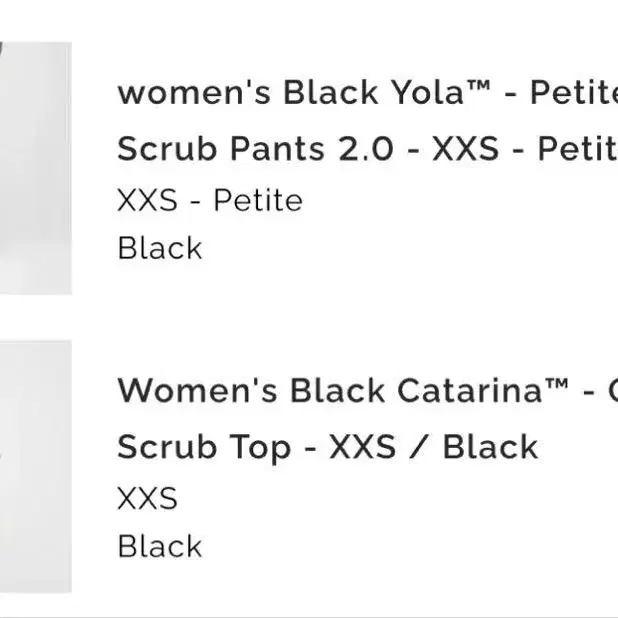Image resolution: width=618 pixels, height=618 pixels.
Task: Open the Catarina scrub top product thumbnail
Action: click(x=35, y=467)
